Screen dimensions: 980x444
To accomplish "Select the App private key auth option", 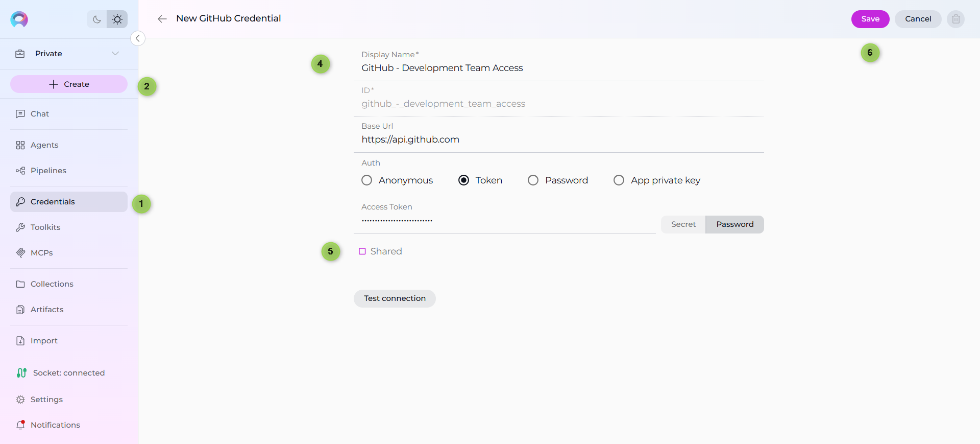I will [x=619, y=180].
